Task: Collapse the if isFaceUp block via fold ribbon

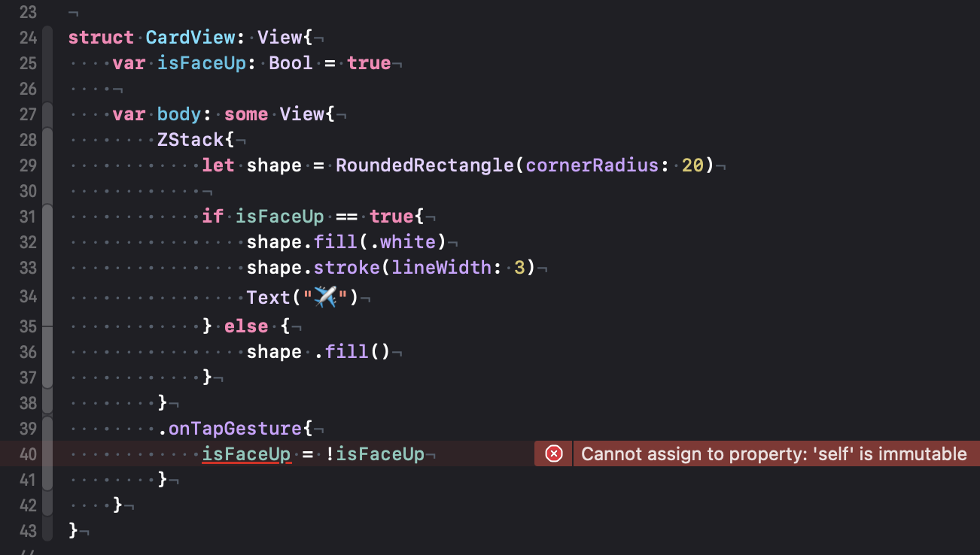Action: (x=47, y=216)
